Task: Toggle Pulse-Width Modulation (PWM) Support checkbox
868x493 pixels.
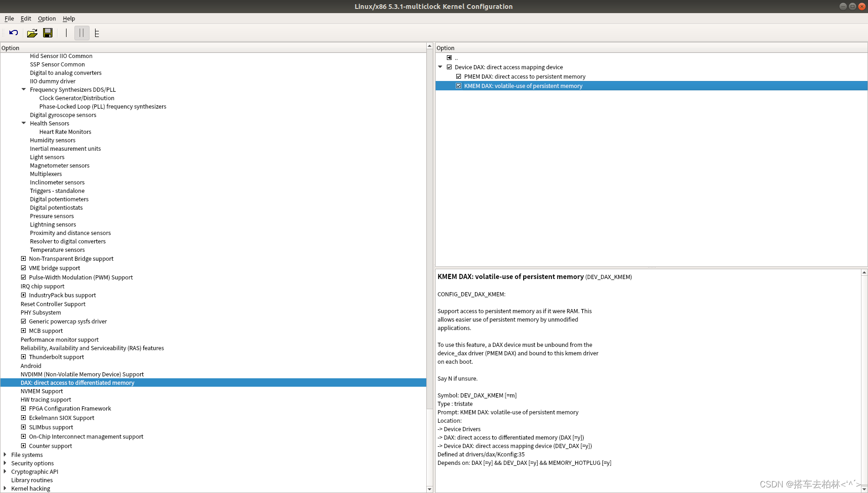Action: click(23, 277)
